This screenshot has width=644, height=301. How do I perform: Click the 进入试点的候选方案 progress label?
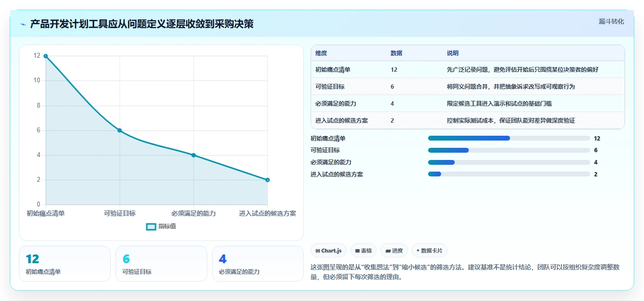[x=337, y=174]
